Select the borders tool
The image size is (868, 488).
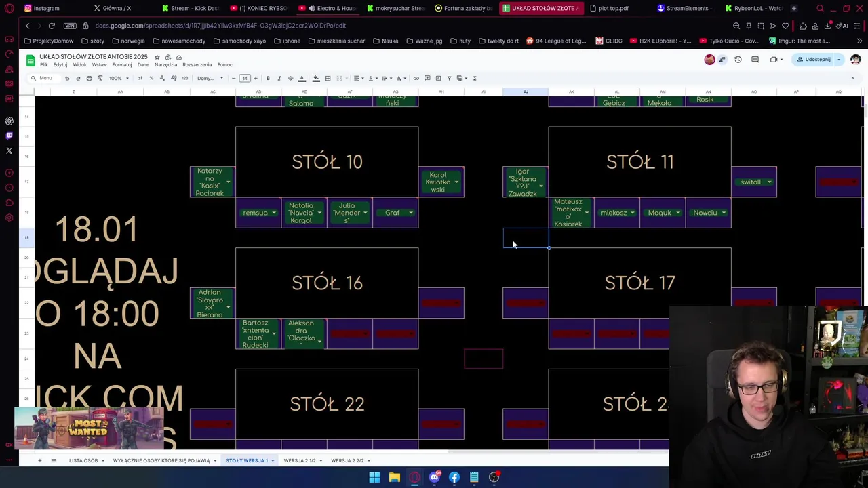[328, 78]
